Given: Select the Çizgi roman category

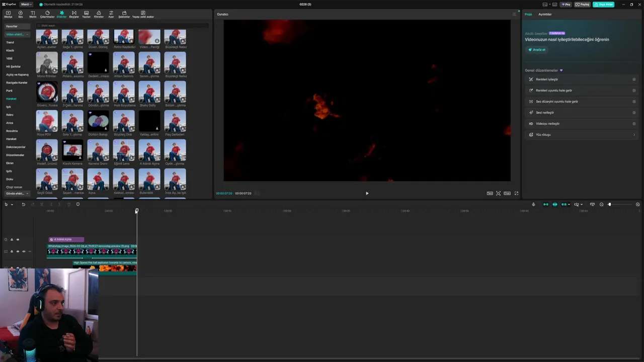Looking at the screenshot, I should click(x=14, y=187).
